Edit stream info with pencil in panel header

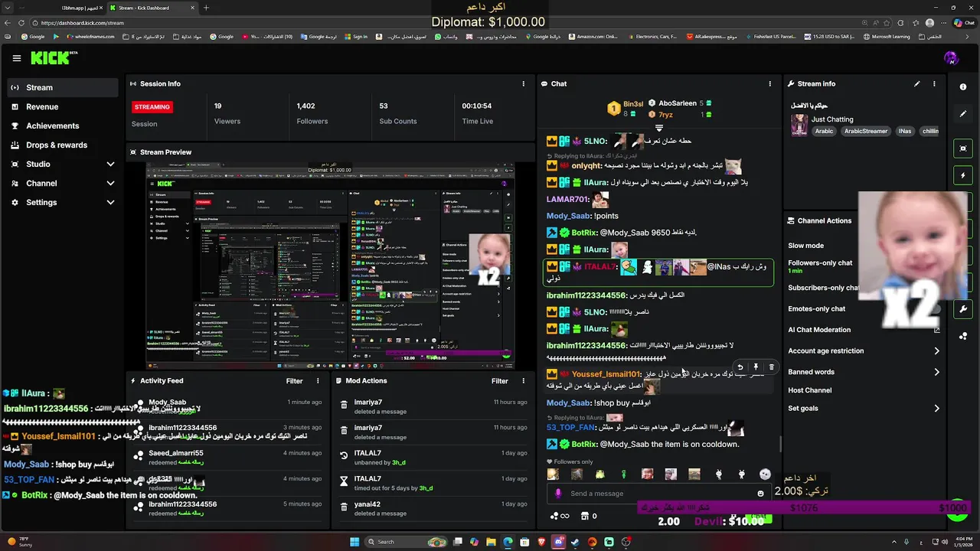(x=916, y=83)
